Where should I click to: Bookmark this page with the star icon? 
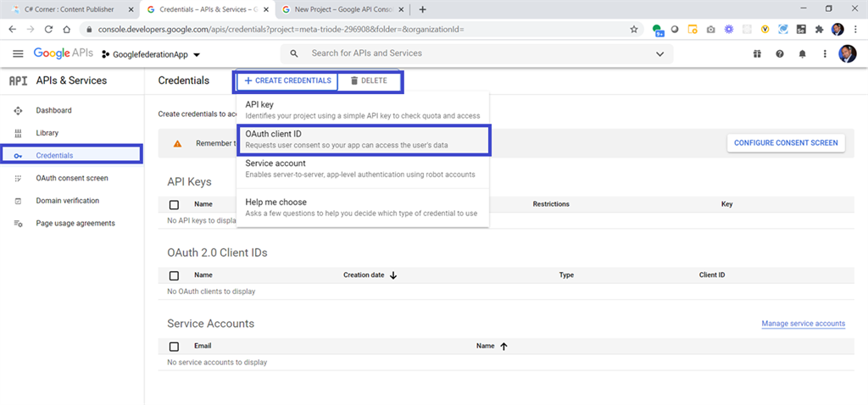click(x=634, y=30)
